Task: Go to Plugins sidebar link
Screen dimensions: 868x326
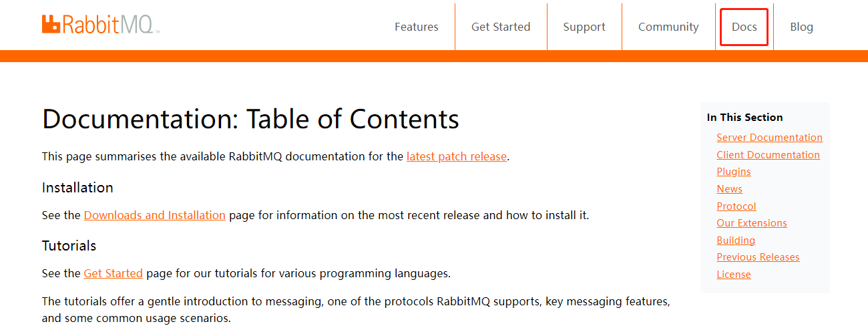Action: pyautogui.click(x=734, y=172)
